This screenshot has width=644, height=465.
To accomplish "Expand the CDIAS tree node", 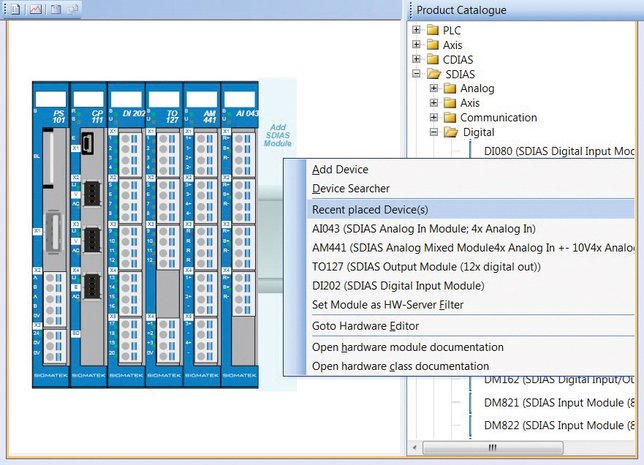I will coord(416,59).
